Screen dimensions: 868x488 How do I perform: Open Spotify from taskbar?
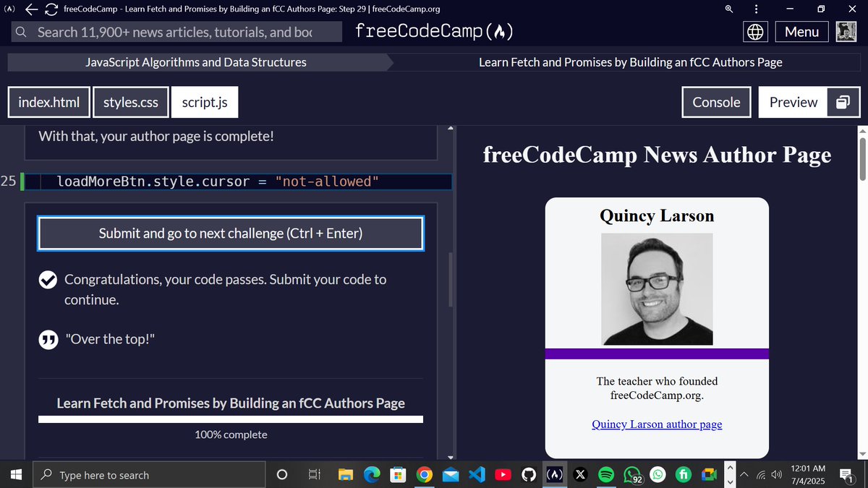pos(606,475)
